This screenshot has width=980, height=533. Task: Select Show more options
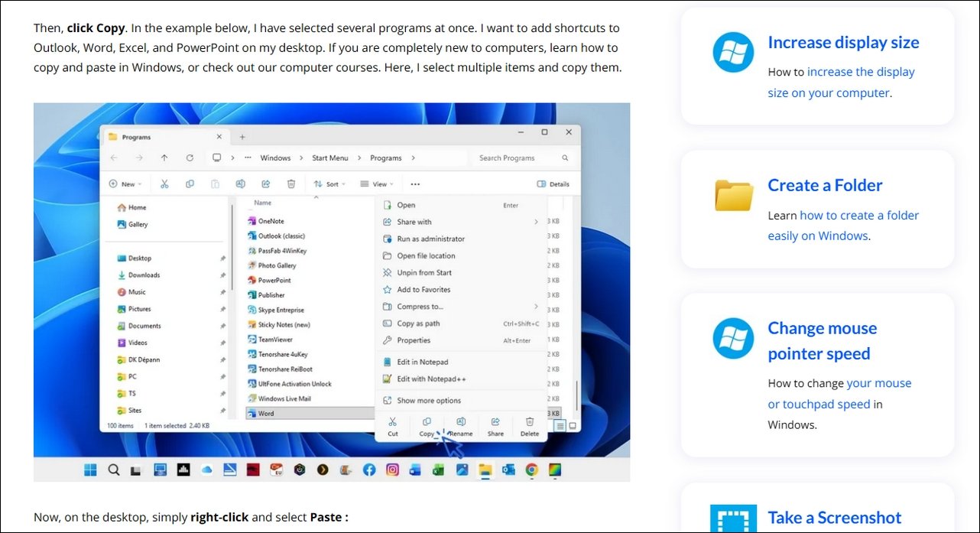(x=461, y=400)
